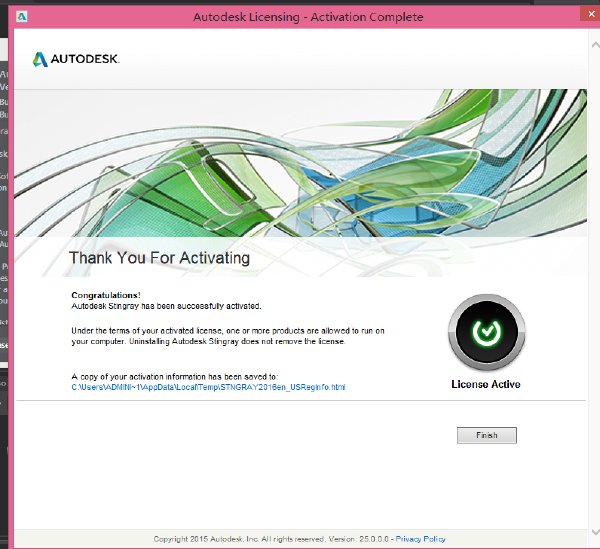Close the Autodesk Licensing window
The image size is (600, 549).
[x=590, y=15]
